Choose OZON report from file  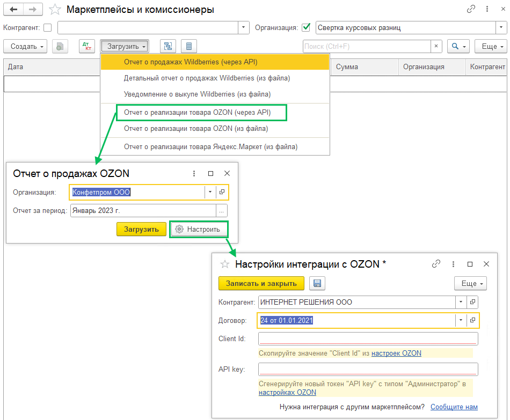(x=195, y=129)
